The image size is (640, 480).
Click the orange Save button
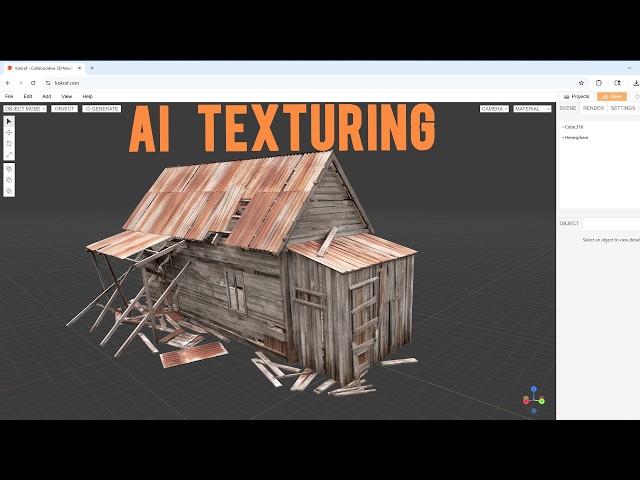tap(612, 96)
